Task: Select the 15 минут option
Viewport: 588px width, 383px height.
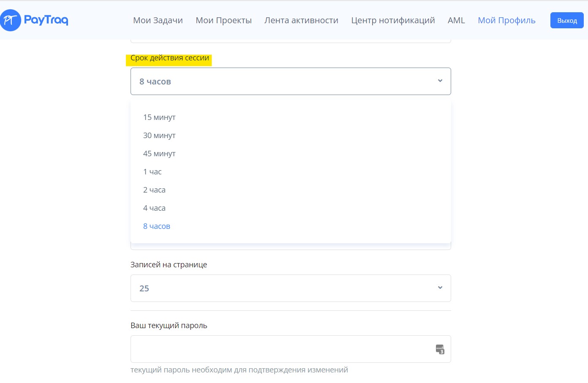Action: (x=159, y=117)
